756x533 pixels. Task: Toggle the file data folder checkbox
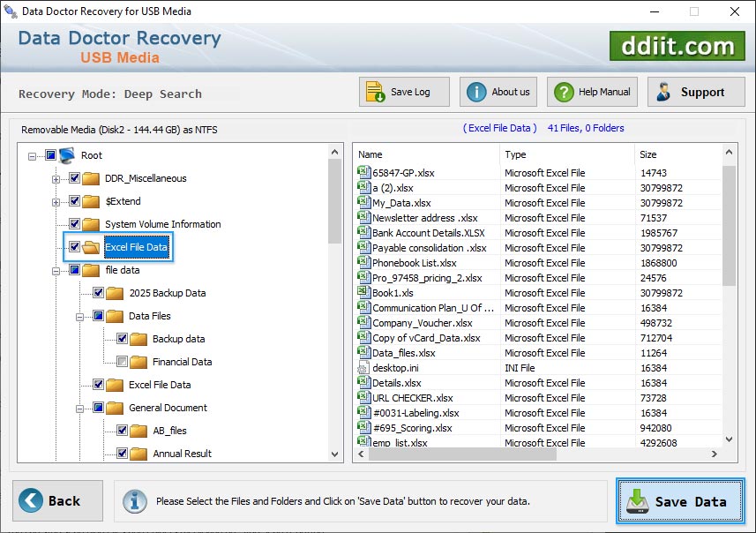click(74, 269)
